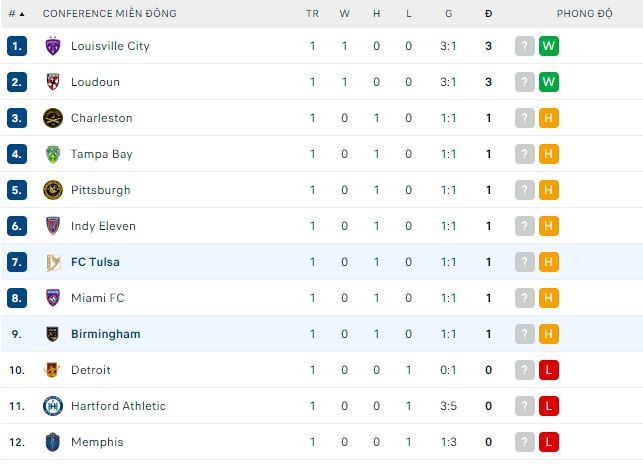This screenshot has height=467, width=643.
Task: Click Louisville City's green W form badge
Action: (x=548, y=46)
